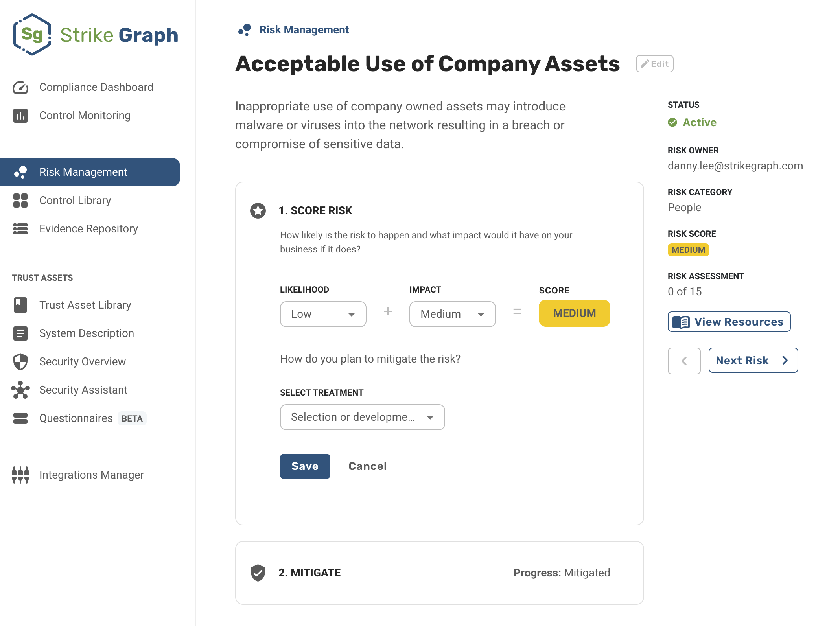Open View Resources
840x626 pixels.
728,322
